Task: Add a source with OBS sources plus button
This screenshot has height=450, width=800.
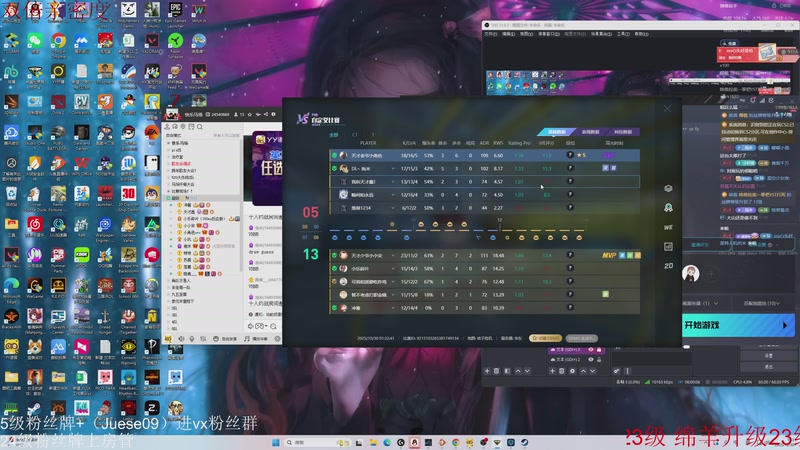Action: coord(552,371)
